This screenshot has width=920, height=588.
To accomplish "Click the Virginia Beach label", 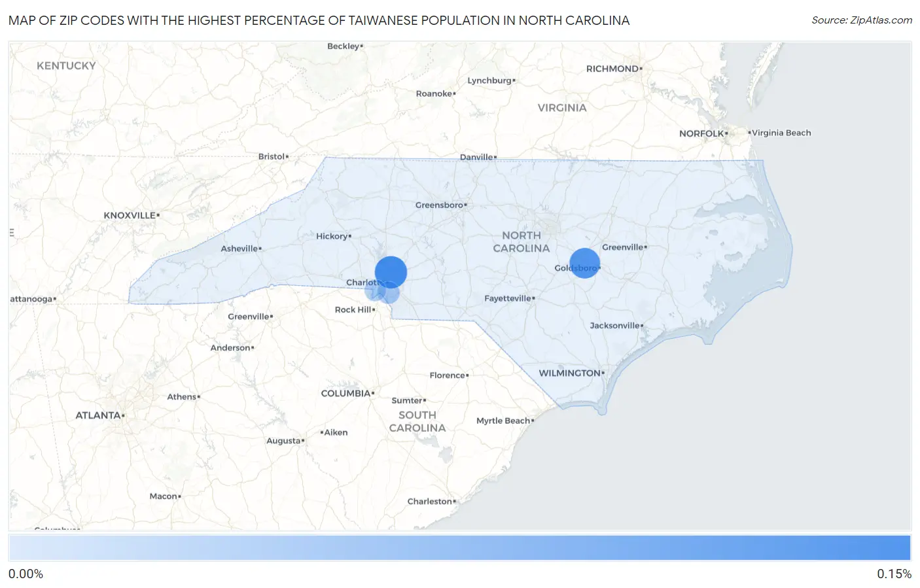I will pos(781,133).
